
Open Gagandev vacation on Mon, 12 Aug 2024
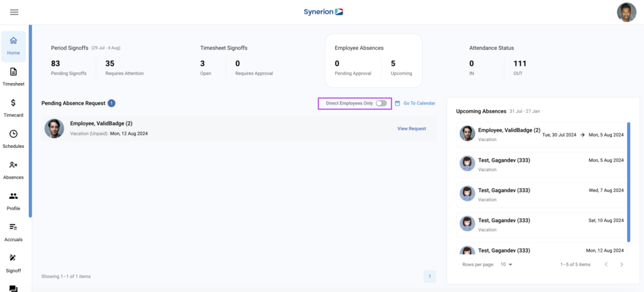click(x=541, y=249)
